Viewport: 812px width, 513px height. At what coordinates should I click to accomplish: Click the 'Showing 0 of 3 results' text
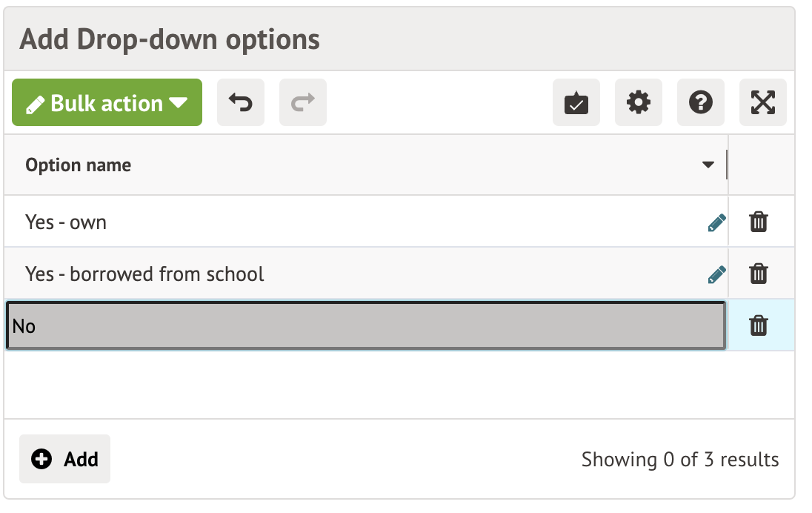pos(679,460)
